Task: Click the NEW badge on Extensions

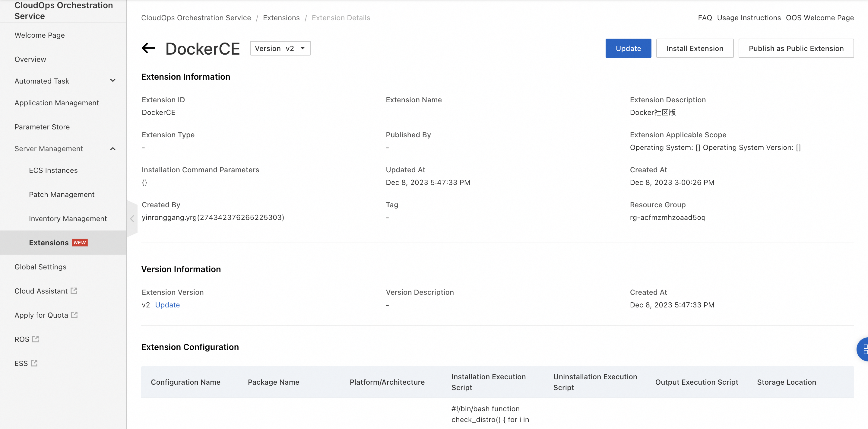Action: click(x=80, y=243)
